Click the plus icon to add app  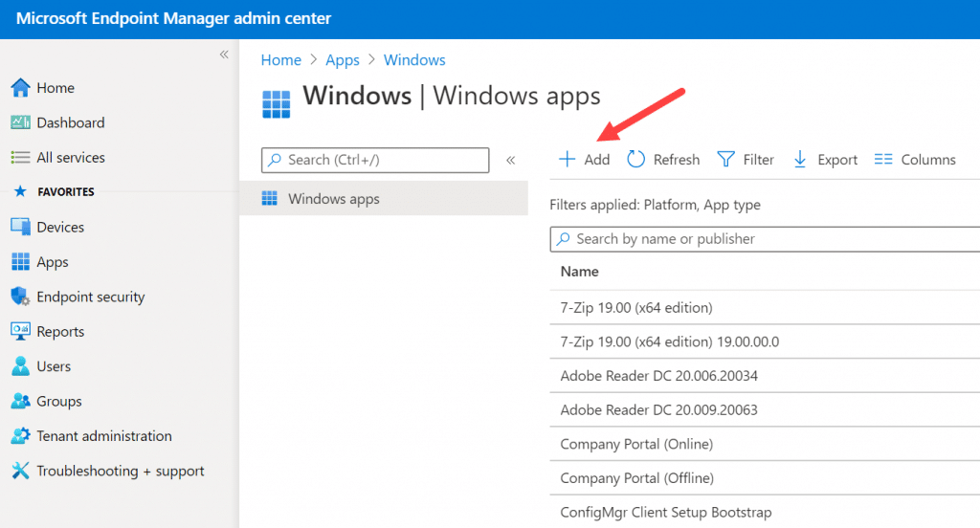tap(567, 160)
